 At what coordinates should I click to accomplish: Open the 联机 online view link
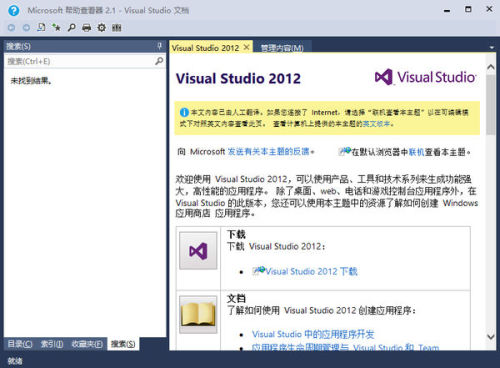coord(416,152)
